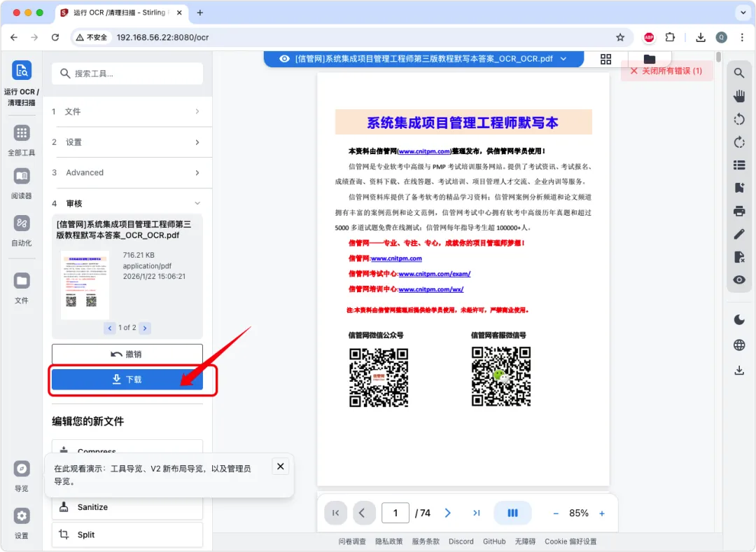The height and width of the screenshot is (552, 756).
Task: Open the 服务条款 footer link
Action: [426, 541]
